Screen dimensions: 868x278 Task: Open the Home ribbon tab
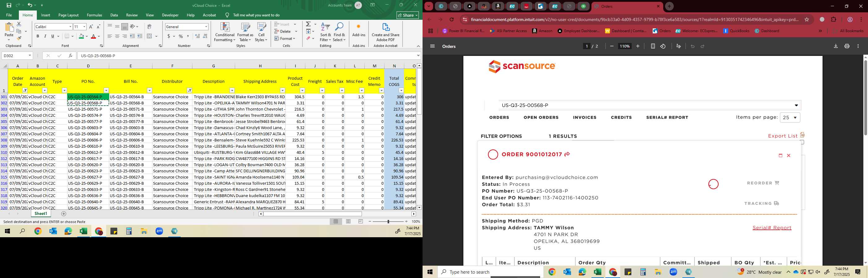pyautogui.click(x=28, y=15)
